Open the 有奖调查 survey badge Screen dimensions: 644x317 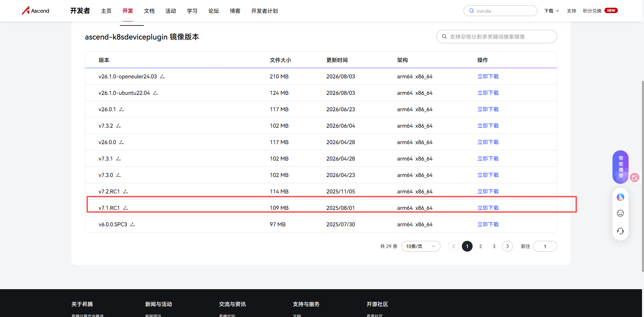621,167
